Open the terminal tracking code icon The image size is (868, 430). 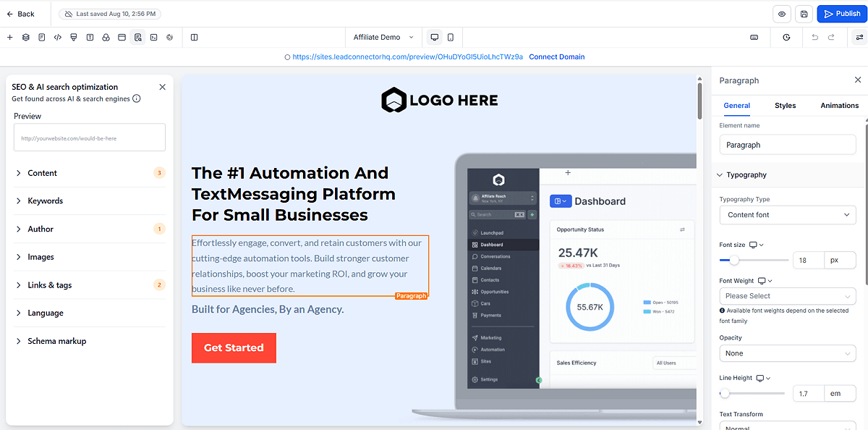[153, 37]
